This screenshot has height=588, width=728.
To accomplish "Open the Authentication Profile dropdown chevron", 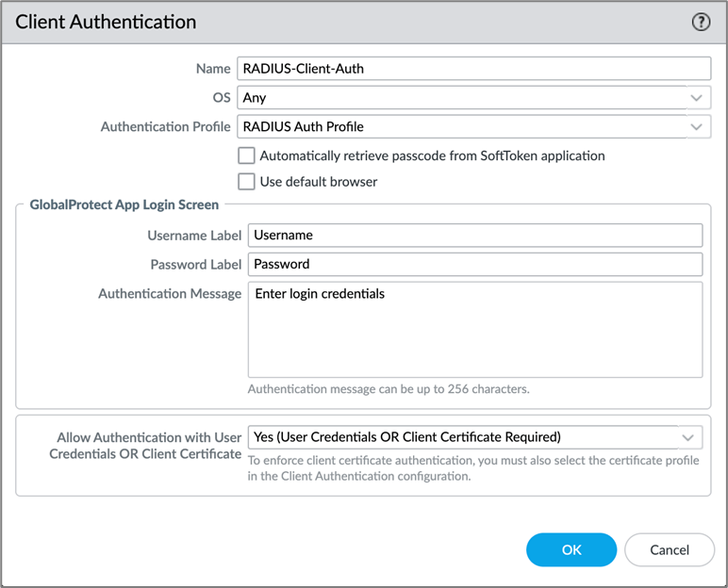I will [x=696, y=126].
